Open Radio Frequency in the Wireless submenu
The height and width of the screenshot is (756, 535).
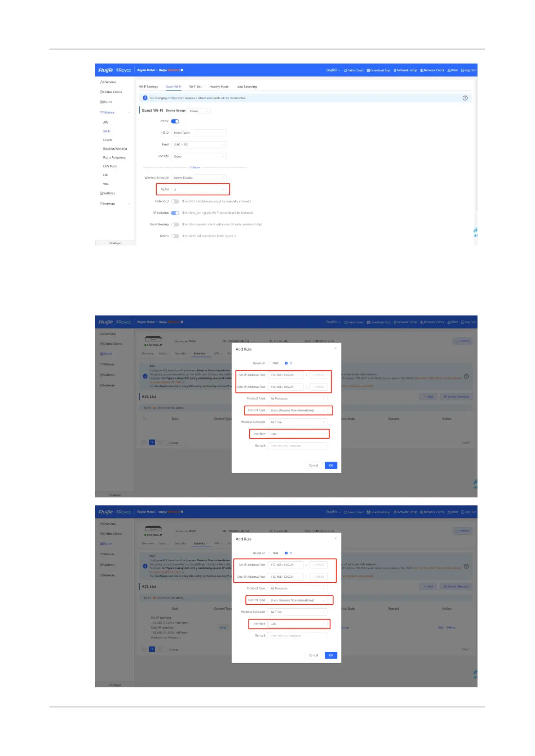(x=115, y=158)
